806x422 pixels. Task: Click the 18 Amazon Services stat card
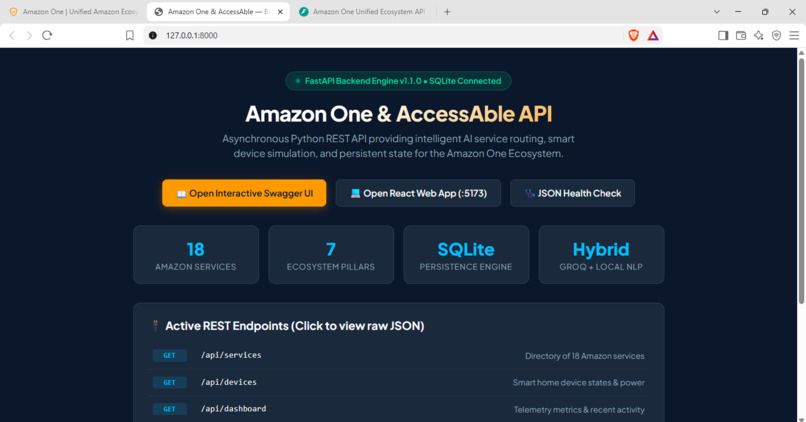[x=196, y=255]
